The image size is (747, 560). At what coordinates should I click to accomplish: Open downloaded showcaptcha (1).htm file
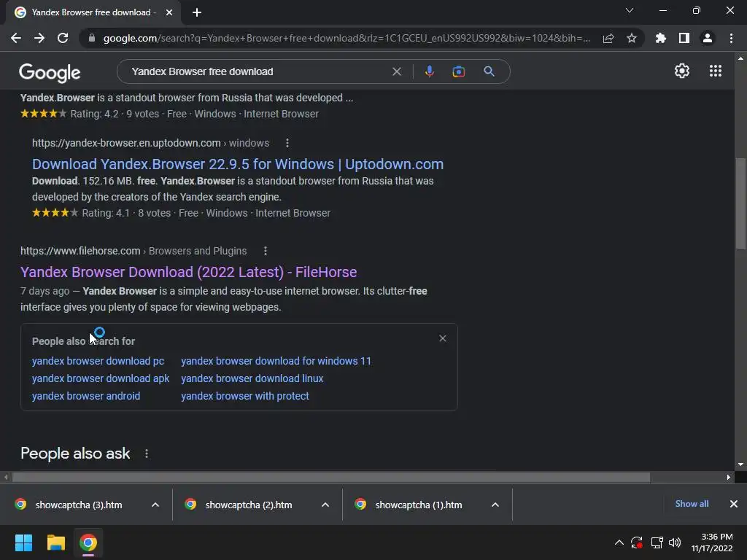pos(419,505)
